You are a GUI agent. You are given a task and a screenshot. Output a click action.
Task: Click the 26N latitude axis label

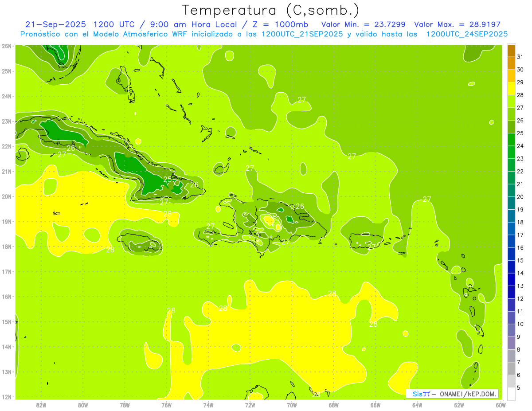6,46
